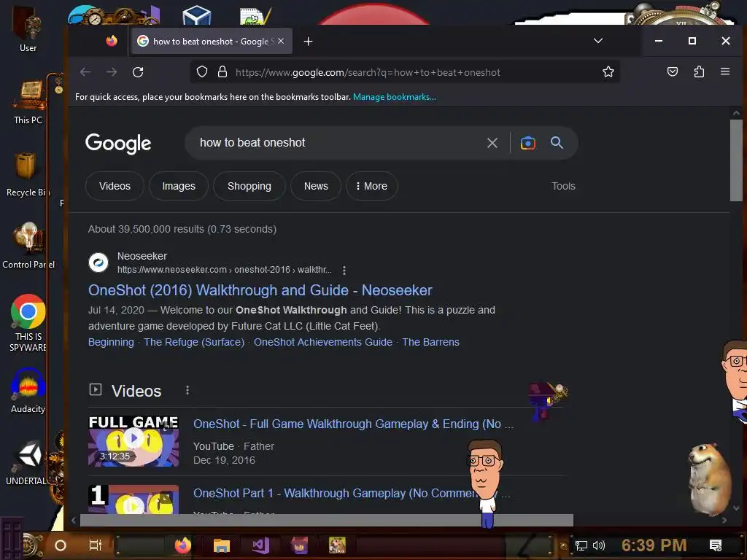747x560 pixels.
Task: Expand the More search filters
Action: coord(371,186)
